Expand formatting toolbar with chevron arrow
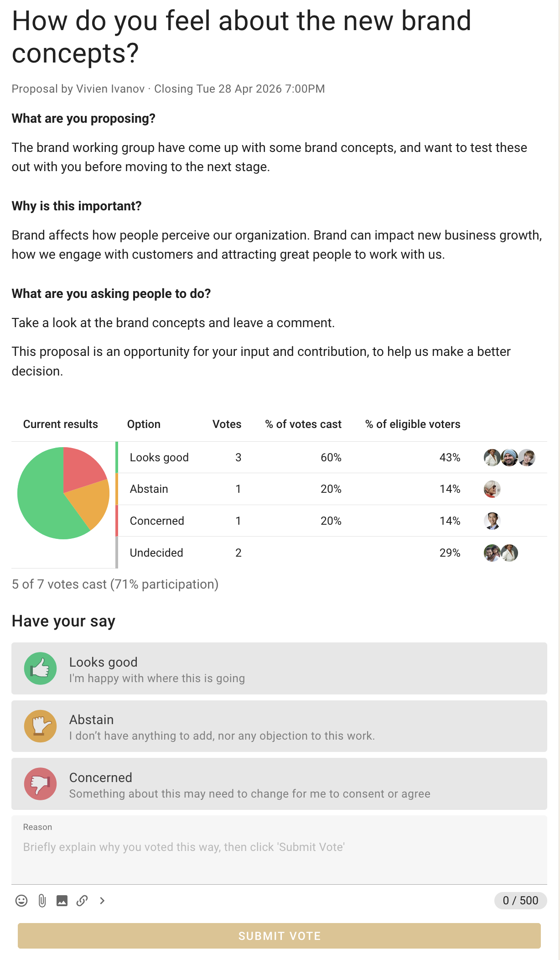The image size is (560, 960). coord(102,900)
